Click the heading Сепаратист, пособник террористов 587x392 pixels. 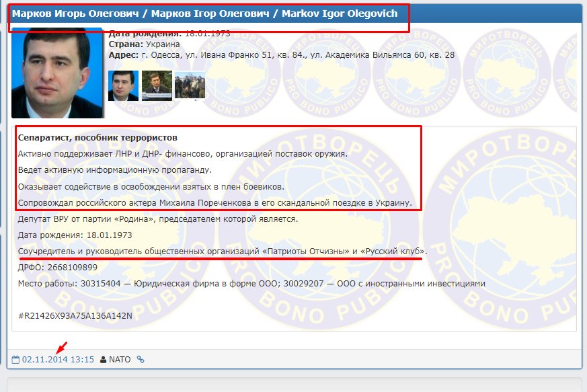pyautogui.click(x=97, y=138)
